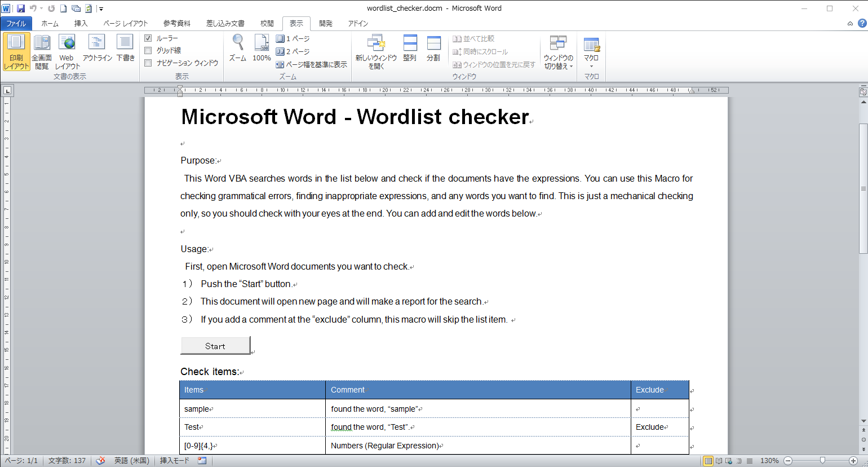Open the Undo history dropdown arrow

[41, 8]
